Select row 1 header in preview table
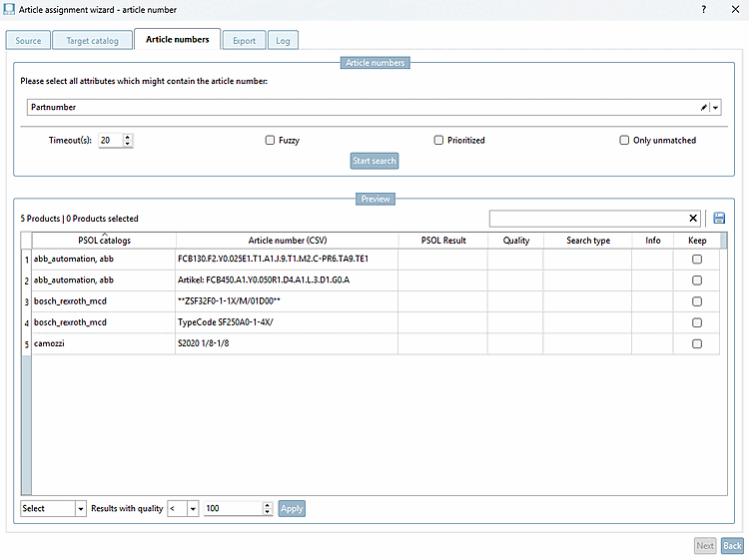 coord(27,260)
